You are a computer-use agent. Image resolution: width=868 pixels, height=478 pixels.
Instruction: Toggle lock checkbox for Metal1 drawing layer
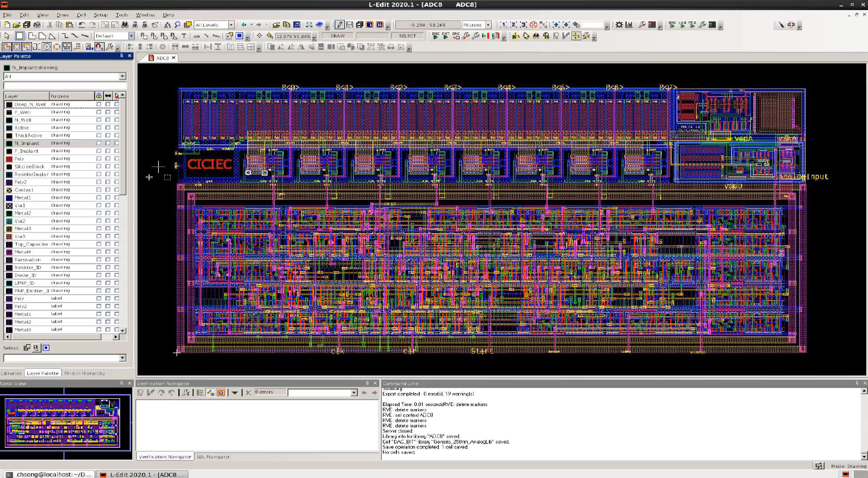coord(99,197)
